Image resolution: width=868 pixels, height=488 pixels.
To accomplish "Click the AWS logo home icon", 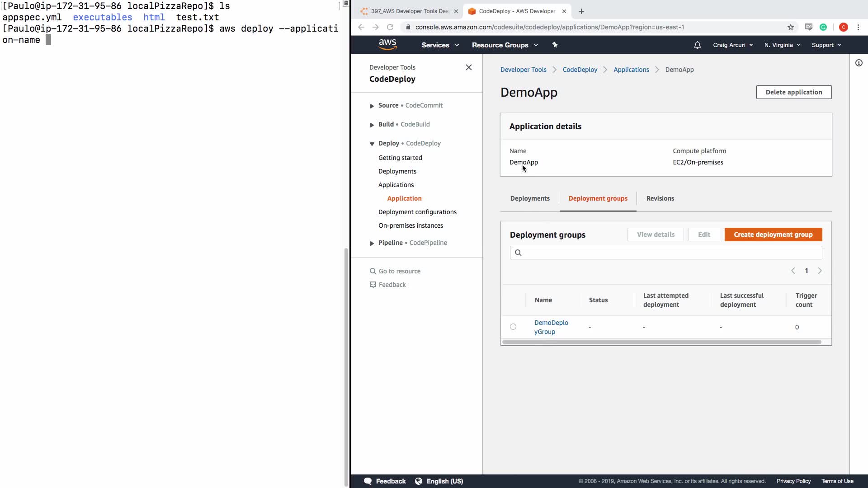I will tap(387, 44).
